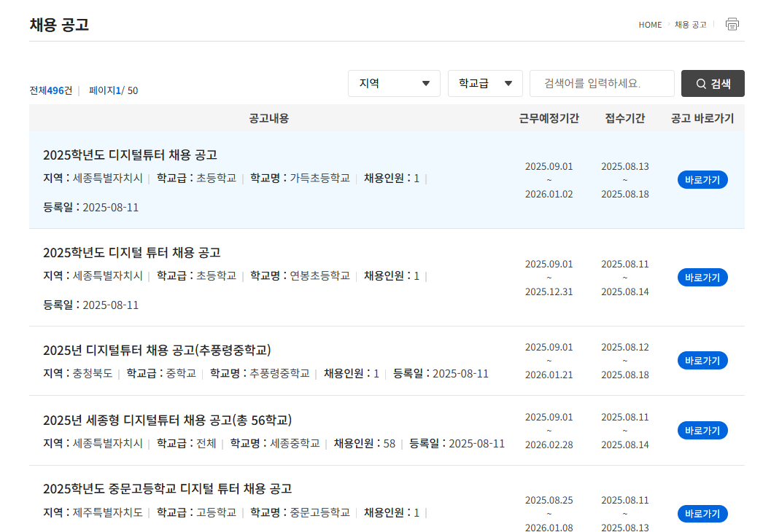Click the 검색 search button
The height and width of the screenshot is (532, 763).
click(x=712, y=83)
